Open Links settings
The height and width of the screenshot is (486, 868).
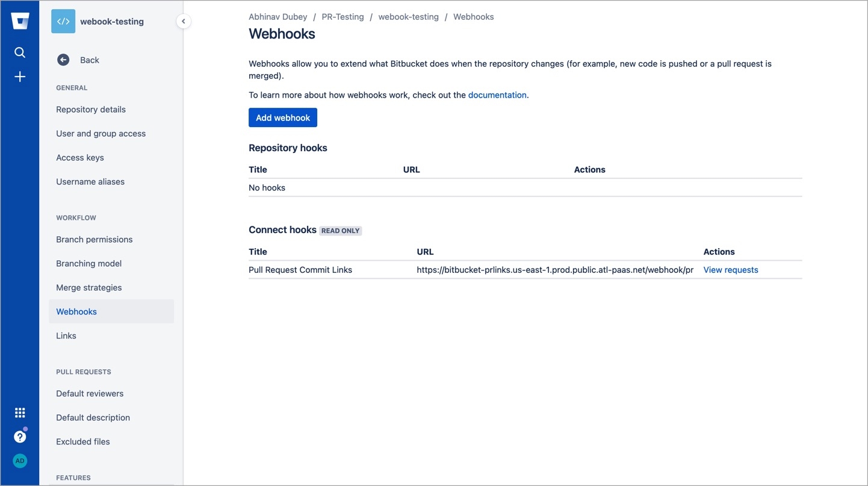[66, 336]
